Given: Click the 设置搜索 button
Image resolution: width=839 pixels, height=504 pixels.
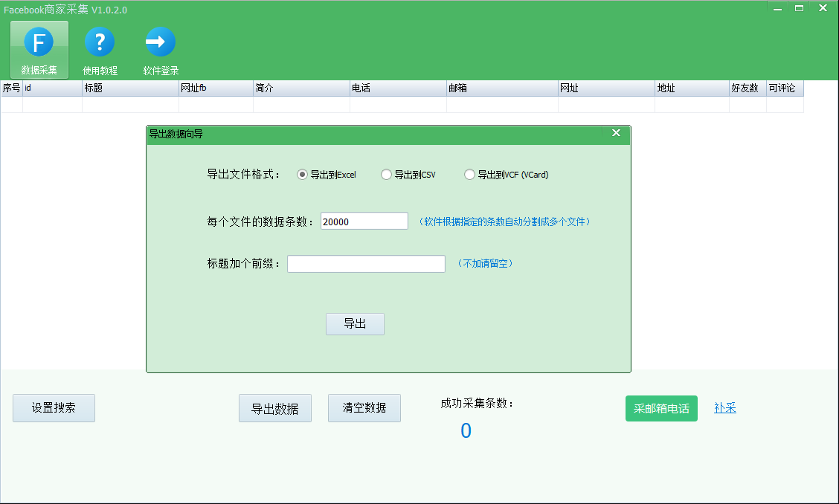Looking at the screenshot, I should pos(54,407).
